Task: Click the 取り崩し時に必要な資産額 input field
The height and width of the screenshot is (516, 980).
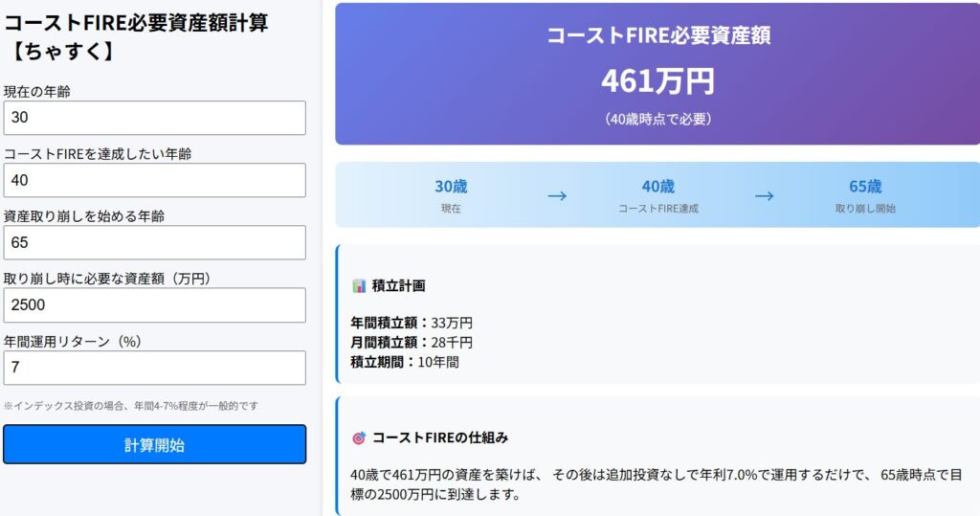Action: click(154, 305)
